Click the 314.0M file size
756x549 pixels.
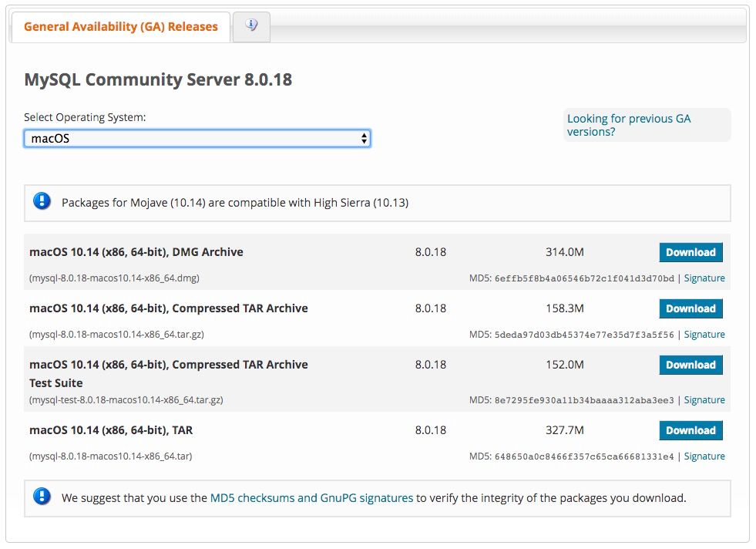coord(565,252)
